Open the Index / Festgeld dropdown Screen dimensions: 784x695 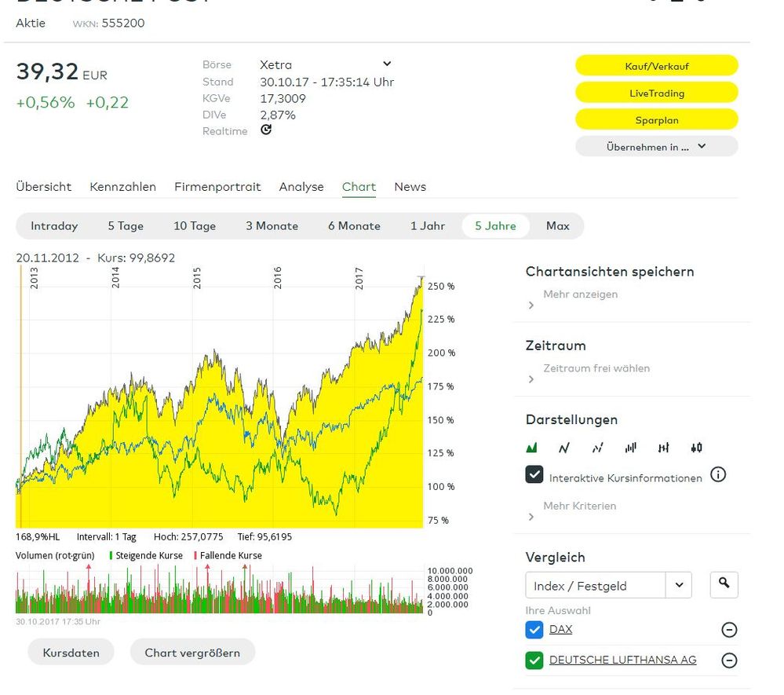click(x=678, y=585)
